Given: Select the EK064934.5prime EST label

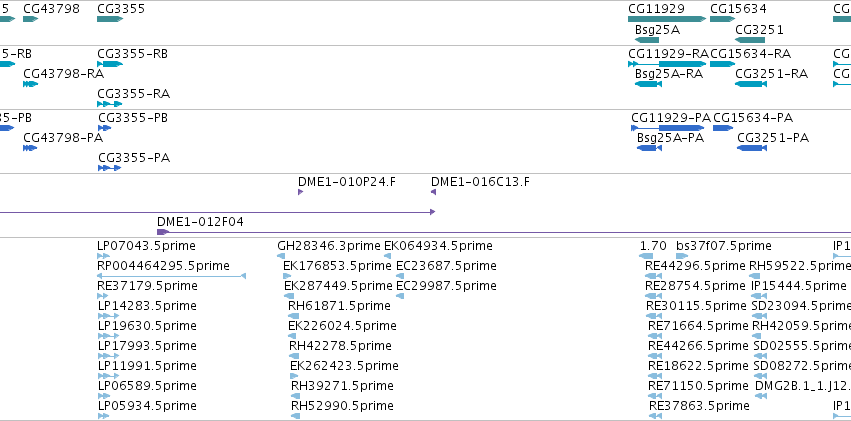Looking at the screenshot, I should tap(439, 246).
